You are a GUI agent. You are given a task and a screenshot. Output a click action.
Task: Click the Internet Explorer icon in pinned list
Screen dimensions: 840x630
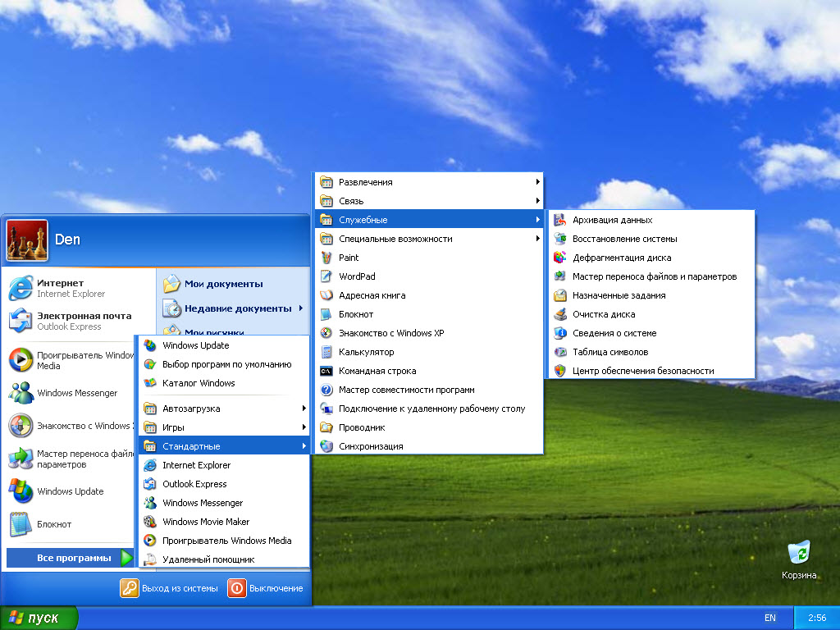pyautogui.click(x=20, y=288)
